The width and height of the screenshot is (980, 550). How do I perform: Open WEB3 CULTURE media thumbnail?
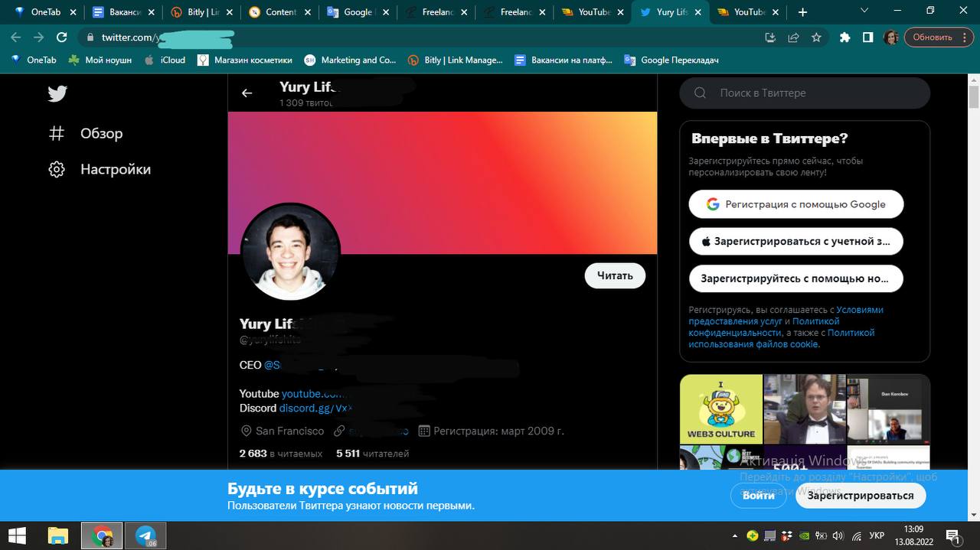coord(720,408)
